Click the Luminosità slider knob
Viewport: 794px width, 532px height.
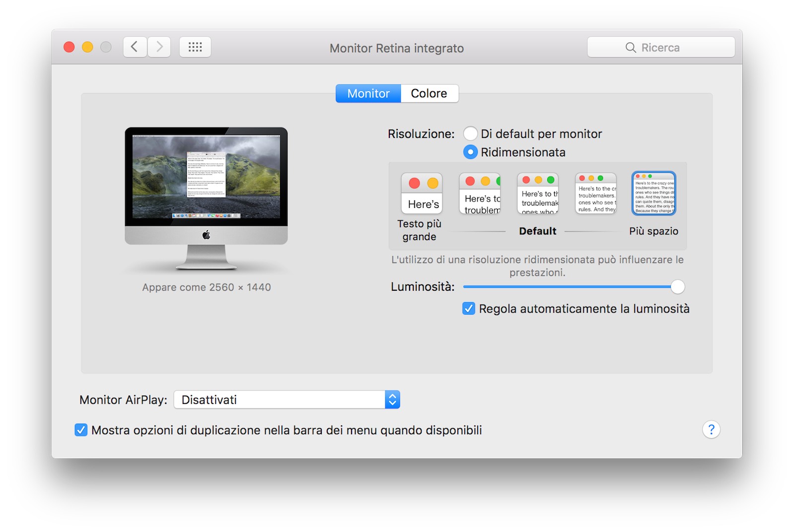click(677, 286)
